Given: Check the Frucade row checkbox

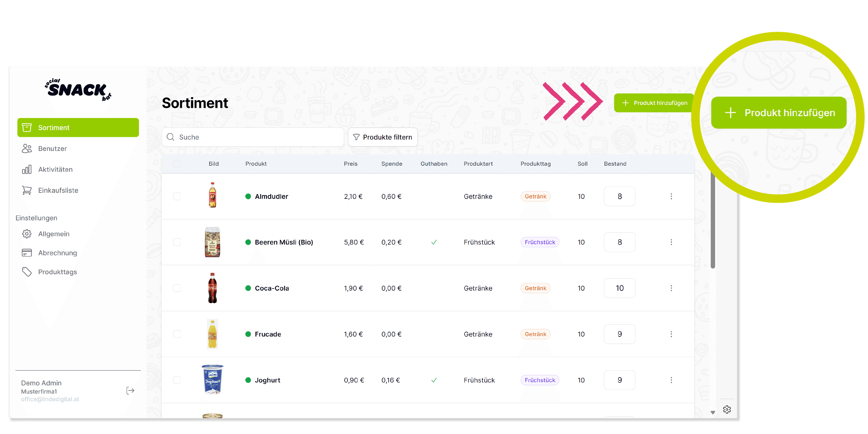Looking at the screenshot, I should 177,334.
